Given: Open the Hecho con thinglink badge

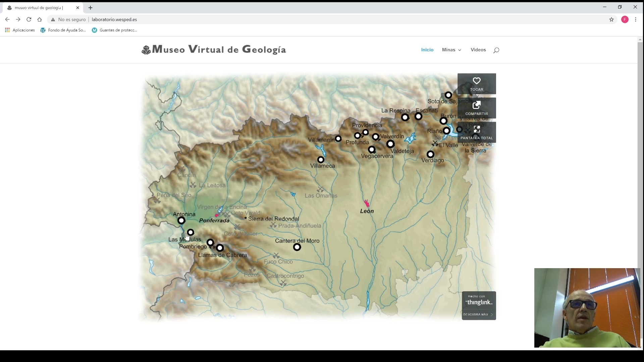Looking at the screenshot, I should [x=479, y=301].
